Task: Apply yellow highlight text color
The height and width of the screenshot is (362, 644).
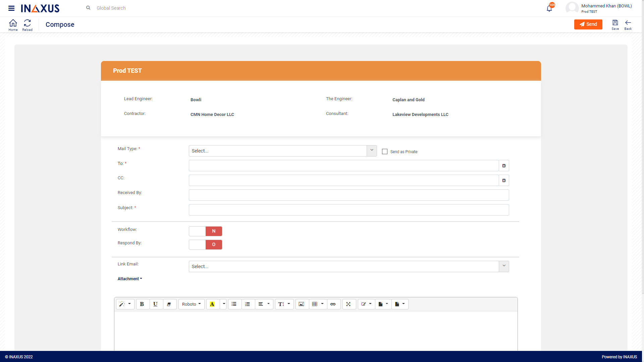Action: pos(212,304)
